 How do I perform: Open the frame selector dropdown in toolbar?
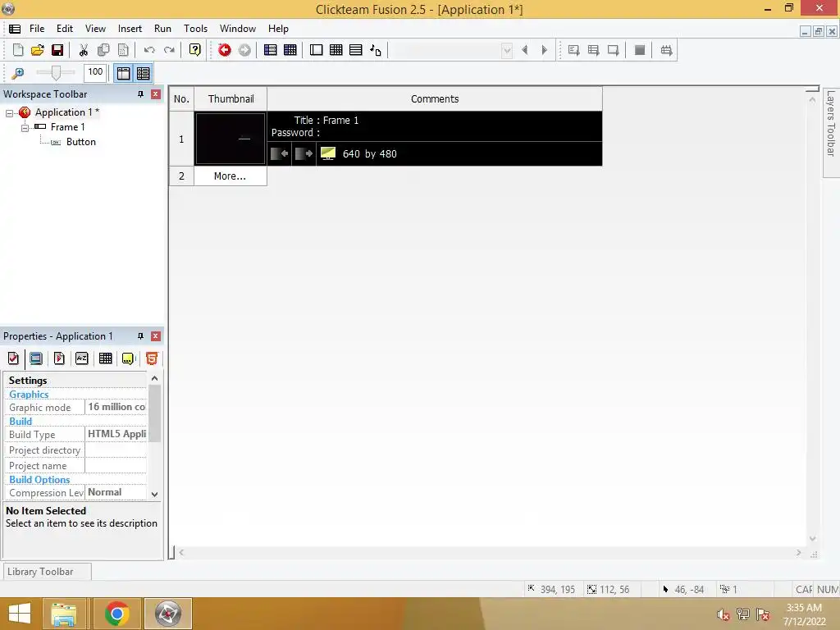pos(506,50)
